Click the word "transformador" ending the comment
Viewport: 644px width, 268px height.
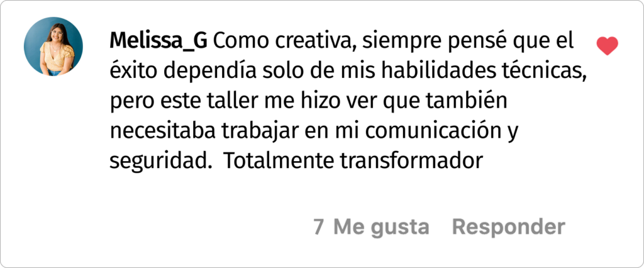411,161
